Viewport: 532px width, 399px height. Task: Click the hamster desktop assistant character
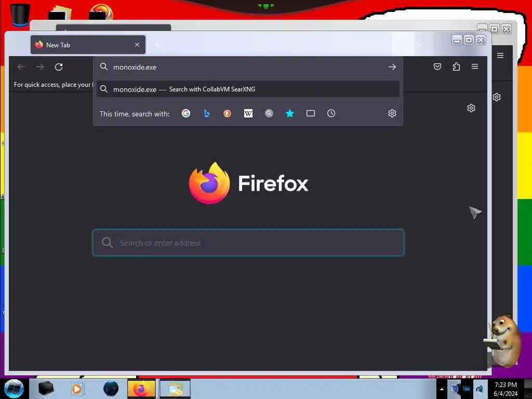point(504,340)
